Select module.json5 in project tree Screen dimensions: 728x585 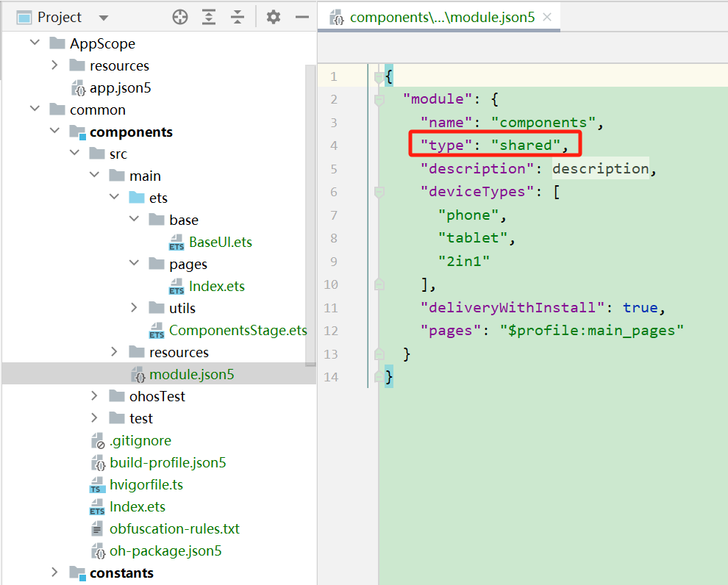coord(192,374)
